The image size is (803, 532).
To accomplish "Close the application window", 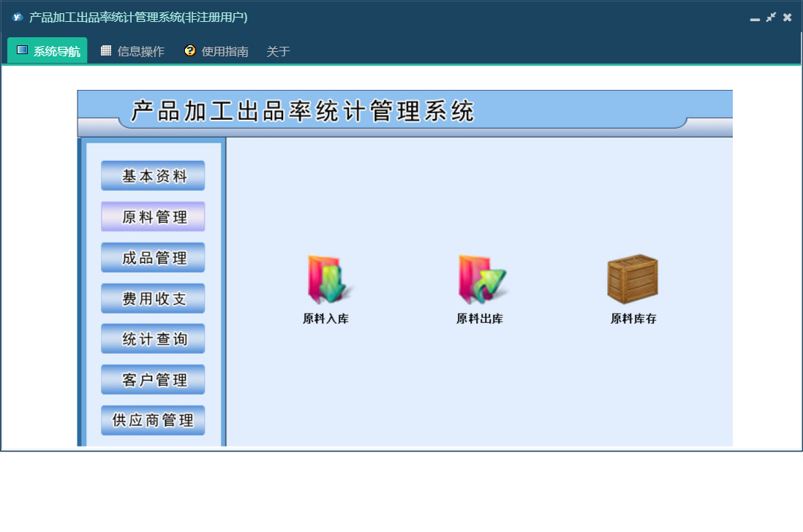I will pyautogui.click(x=788, y=18).
